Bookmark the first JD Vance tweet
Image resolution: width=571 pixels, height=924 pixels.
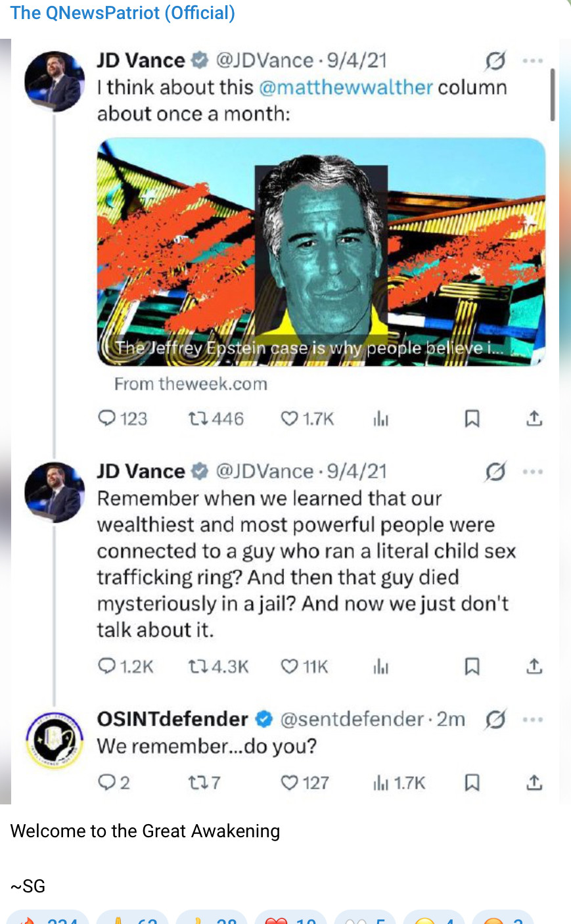(472, 418)
